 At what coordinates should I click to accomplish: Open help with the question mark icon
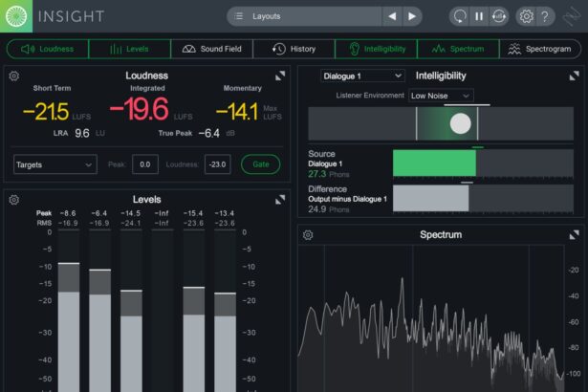click(545, 16)
